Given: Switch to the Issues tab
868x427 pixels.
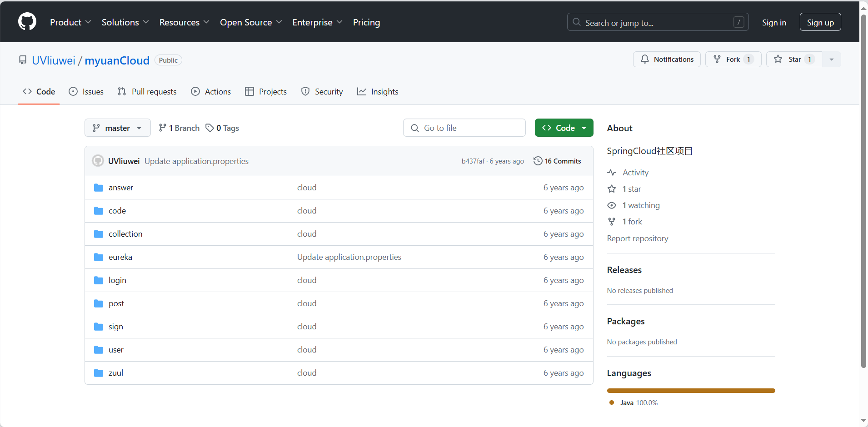Looking at the screenshot, I should tap(86, 92).
